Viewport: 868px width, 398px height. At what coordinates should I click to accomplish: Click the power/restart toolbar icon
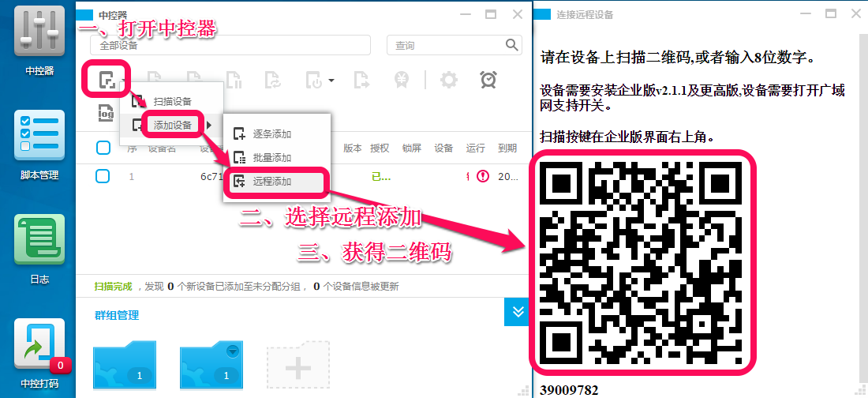[x=314, y=81]
